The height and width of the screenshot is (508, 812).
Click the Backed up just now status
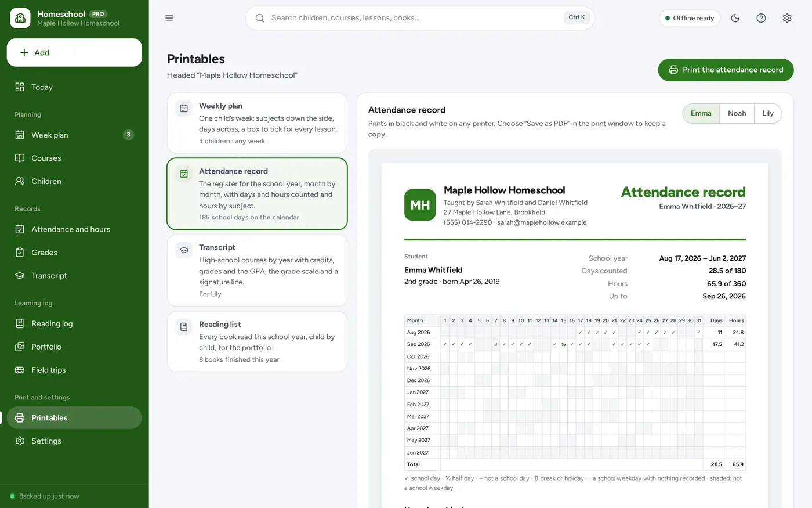click(45, 496)
